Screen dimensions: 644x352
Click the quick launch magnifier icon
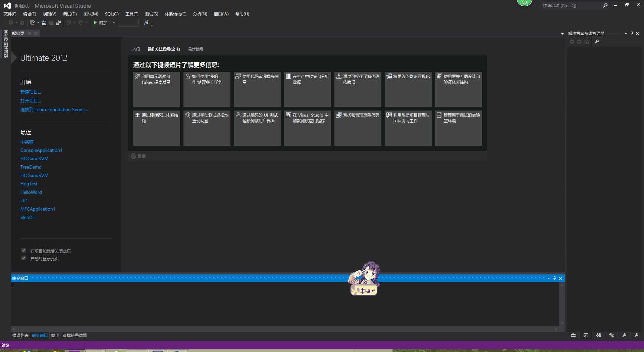click(x=605, y=6)
